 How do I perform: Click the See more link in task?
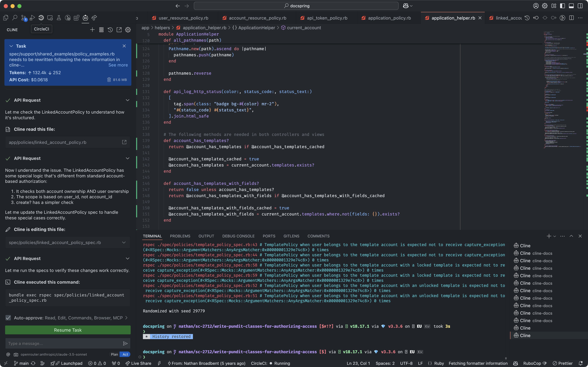(118, 65)
